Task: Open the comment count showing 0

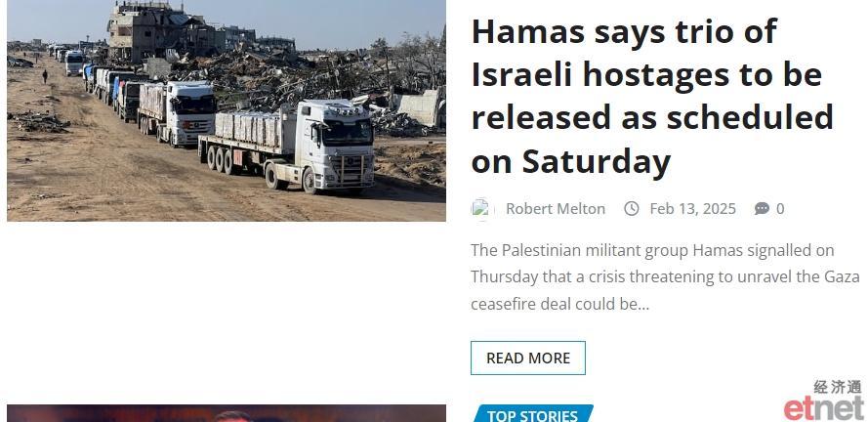Action: click(780, 209)
